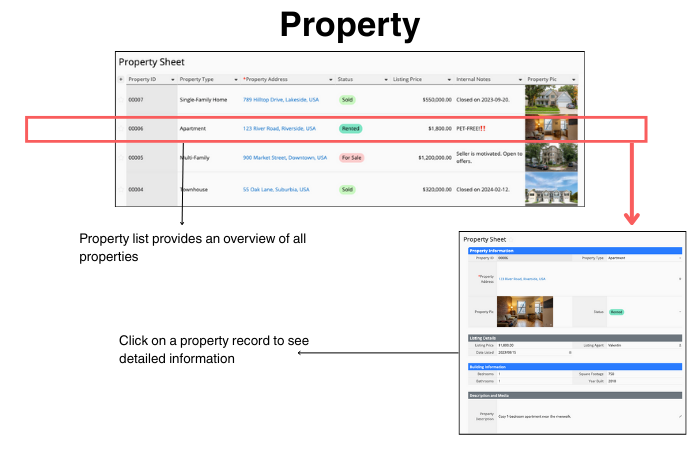
Task: Click the For Sale status badge
Action: [351, 158]
